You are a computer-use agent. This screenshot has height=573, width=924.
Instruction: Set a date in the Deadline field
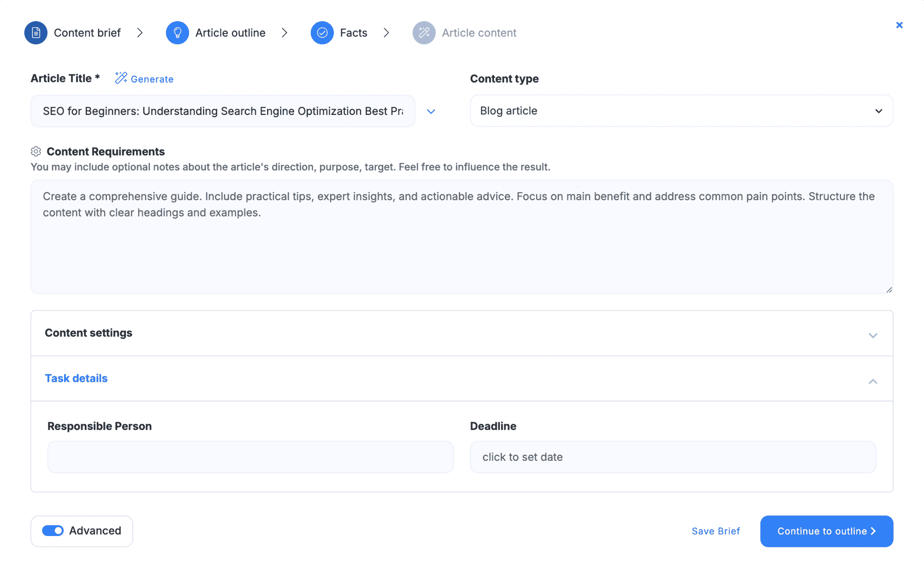point(672,457)
